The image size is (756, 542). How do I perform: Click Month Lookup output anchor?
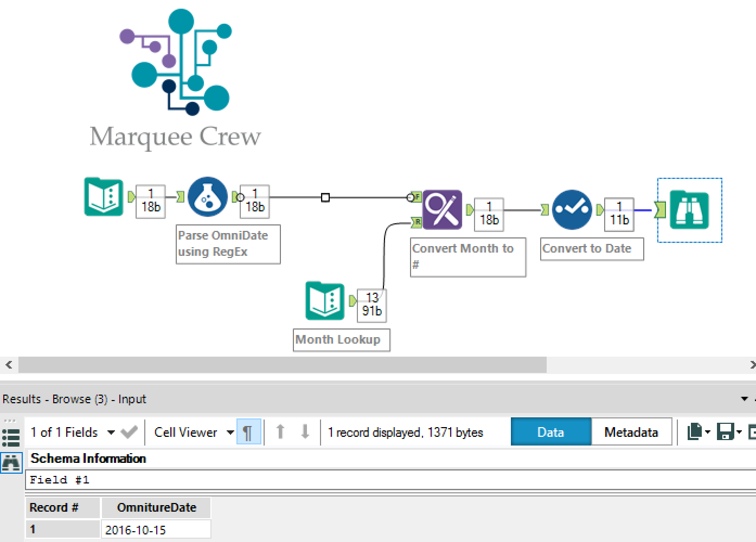(353, 301)
